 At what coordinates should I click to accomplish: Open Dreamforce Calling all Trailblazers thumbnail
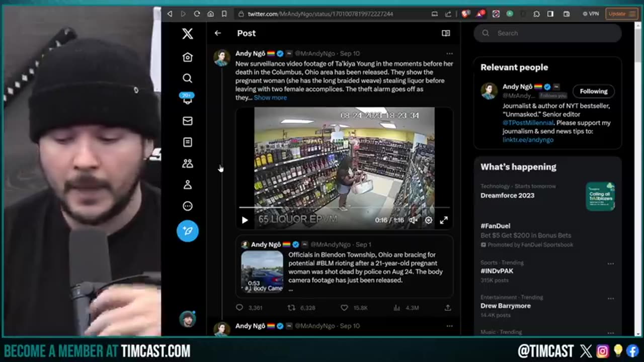[x=600, y=197]
